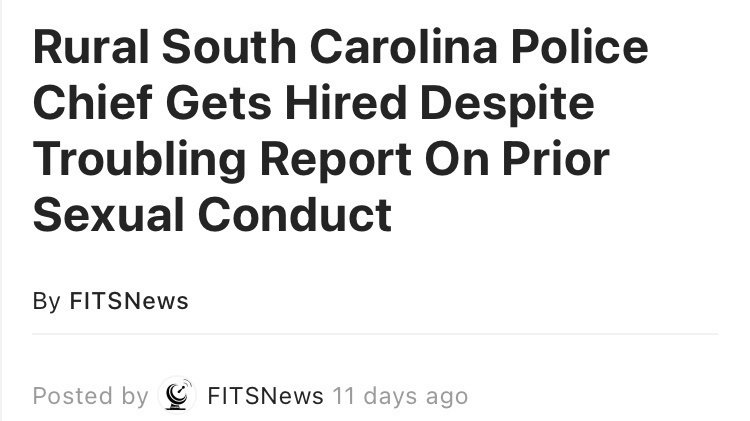The image size is (750, 421).
Task: Click the word 'Conduct' in the headline
Action: (295, 215)
